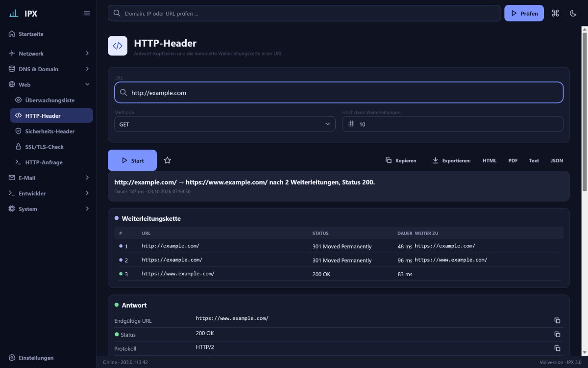Collapse the Web section chevron
Image resolution: width=588 pixels, height=368 pixels.
87,84
